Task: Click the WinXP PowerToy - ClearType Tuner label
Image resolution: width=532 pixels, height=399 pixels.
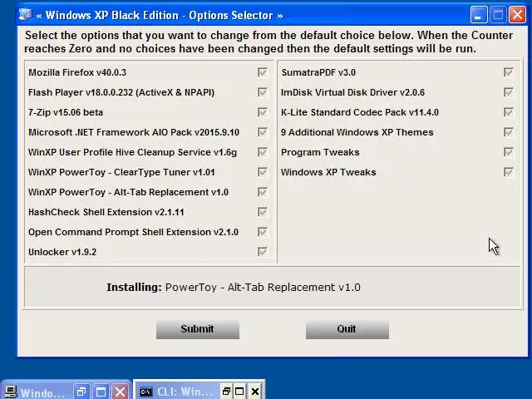Action: tap(121, 172)
